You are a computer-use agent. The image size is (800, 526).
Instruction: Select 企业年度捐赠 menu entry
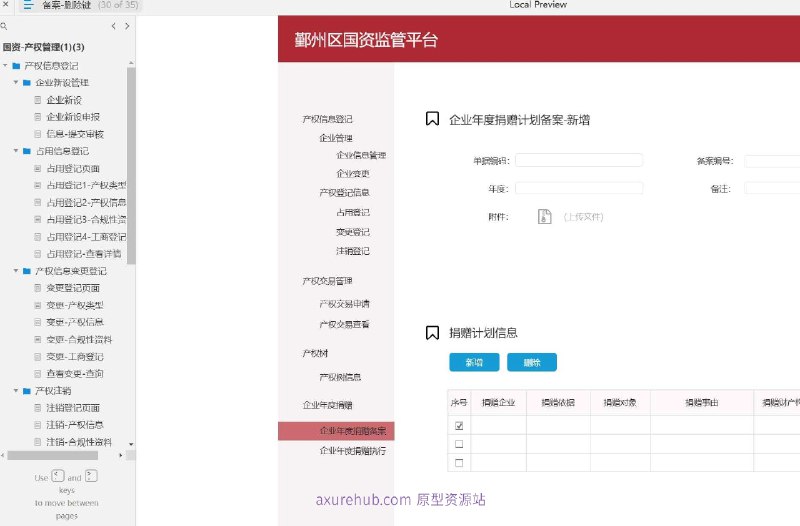coord(328,405)
